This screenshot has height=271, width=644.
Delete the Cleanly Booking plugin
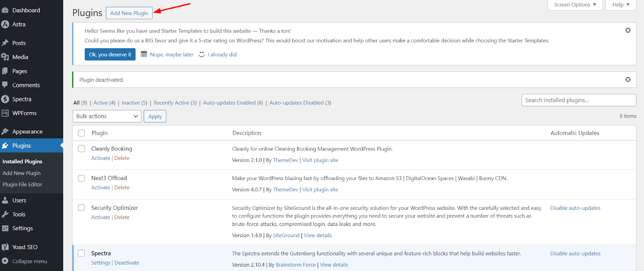pos(122,158)
